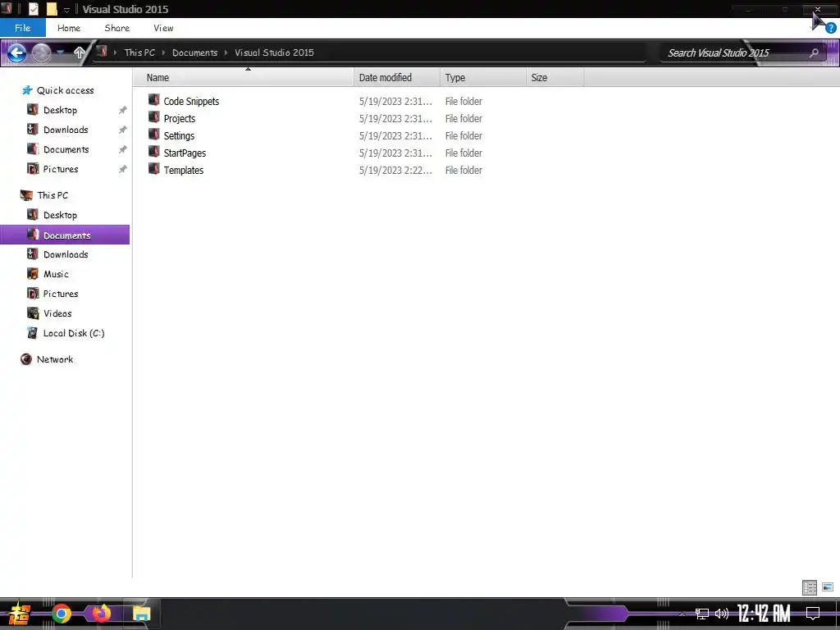Click File Explorer icon on the taskbar

pyautogui.click(x=141, y=614)
